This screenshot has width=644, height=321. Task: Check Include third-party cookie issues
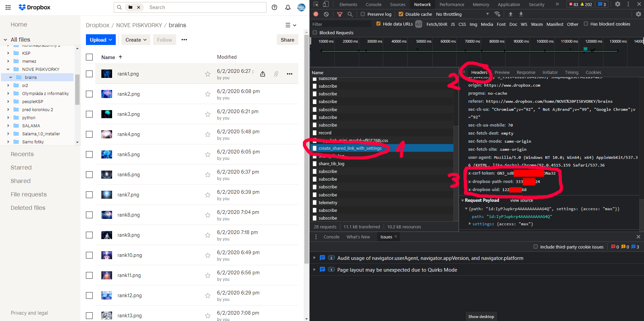536,247
